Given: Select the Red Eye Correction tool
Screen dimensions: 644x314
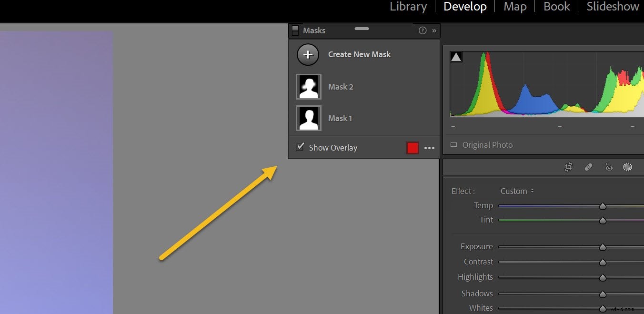Looking at the screenshot, I should click(x=608, y=167).
